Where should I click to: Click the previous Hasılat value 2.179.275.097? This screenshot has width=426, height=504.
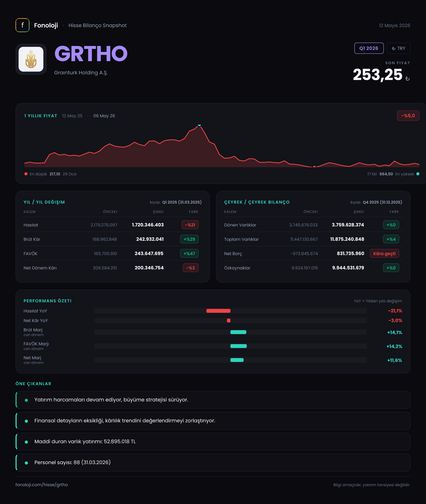[104, 225]
